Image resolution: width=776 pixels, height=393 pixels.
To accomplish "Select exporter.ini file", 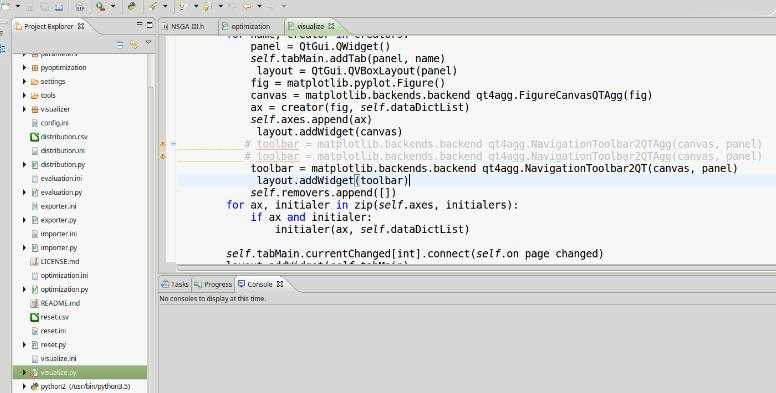I will pos(58,206).
